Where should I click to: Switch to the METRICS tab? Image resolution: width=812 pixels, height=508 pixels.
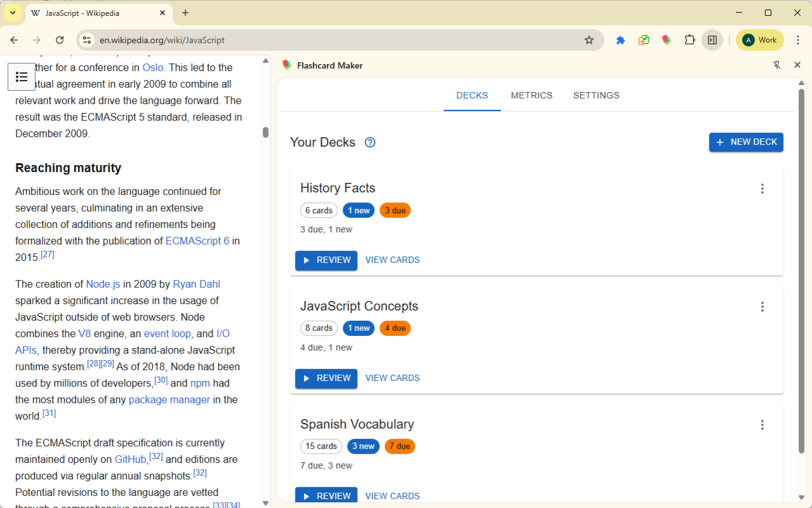pos(532,95)
